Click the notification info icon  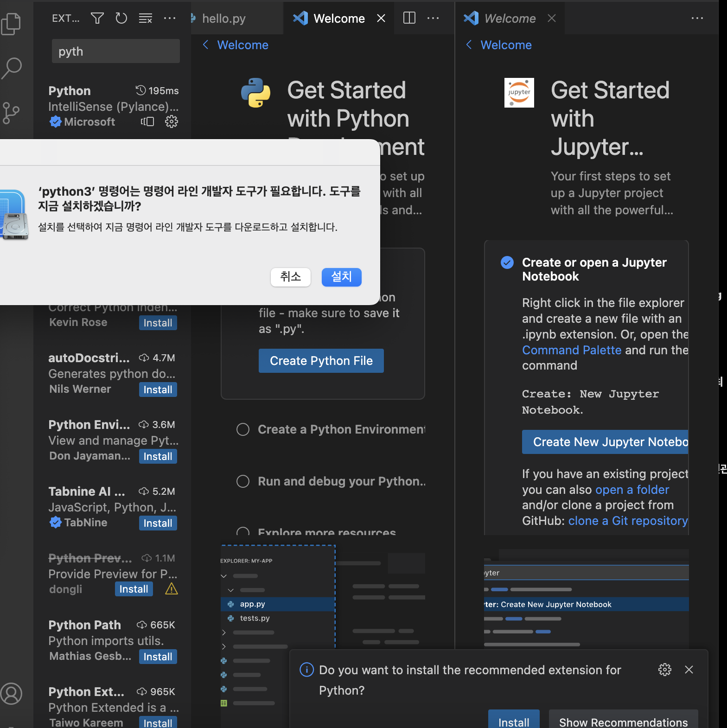tap(306, 670)
